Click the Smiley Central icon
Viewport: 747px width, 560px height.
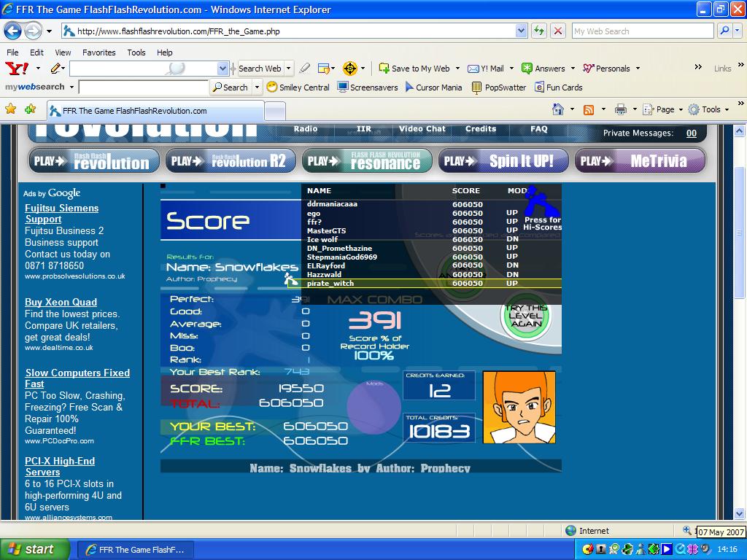272,87
